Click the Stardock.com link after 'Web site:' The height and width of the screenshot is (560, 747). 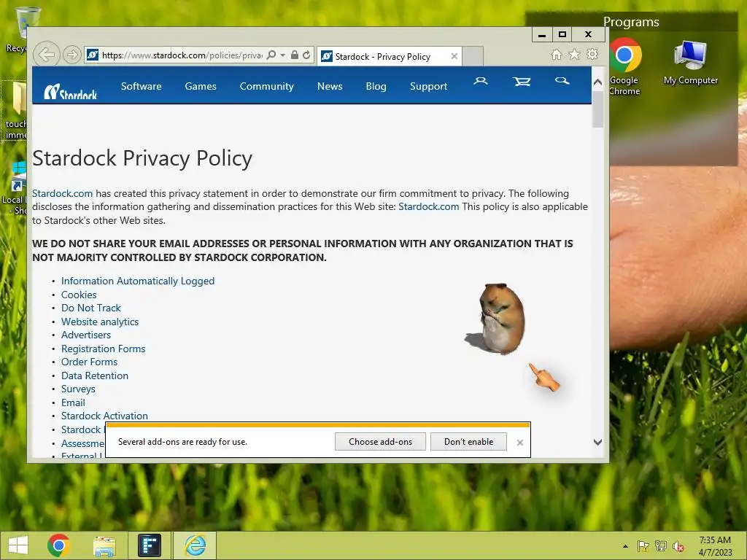click(429, 206)
